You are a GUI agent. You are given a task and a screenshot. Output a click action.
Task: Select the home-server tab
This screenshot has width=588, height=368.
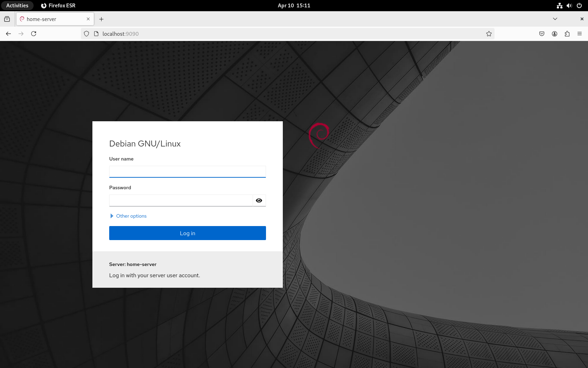click(x=55, y=19)
